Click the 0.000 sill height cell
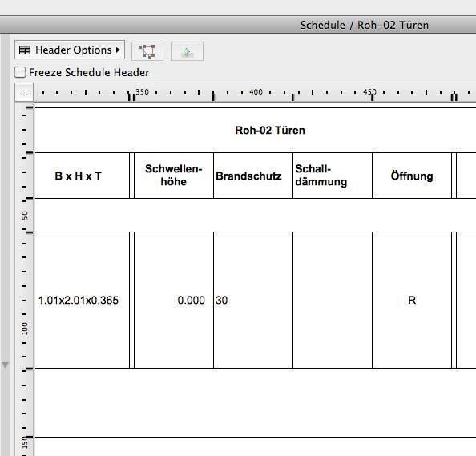The width and height of the screenshot is (476, 456). click(x=174, y=301)
